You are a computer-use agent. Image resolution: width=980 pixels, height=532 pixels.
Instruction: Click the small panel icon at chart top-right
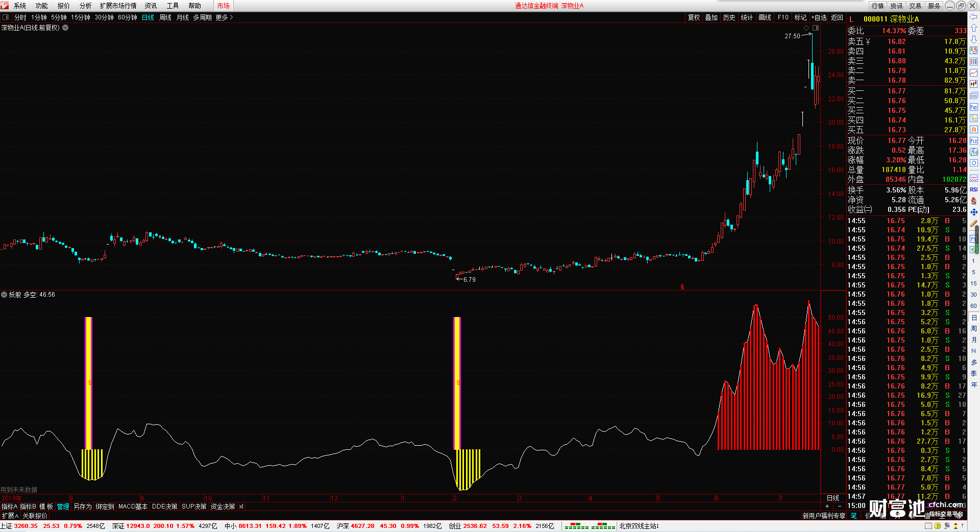816,28
